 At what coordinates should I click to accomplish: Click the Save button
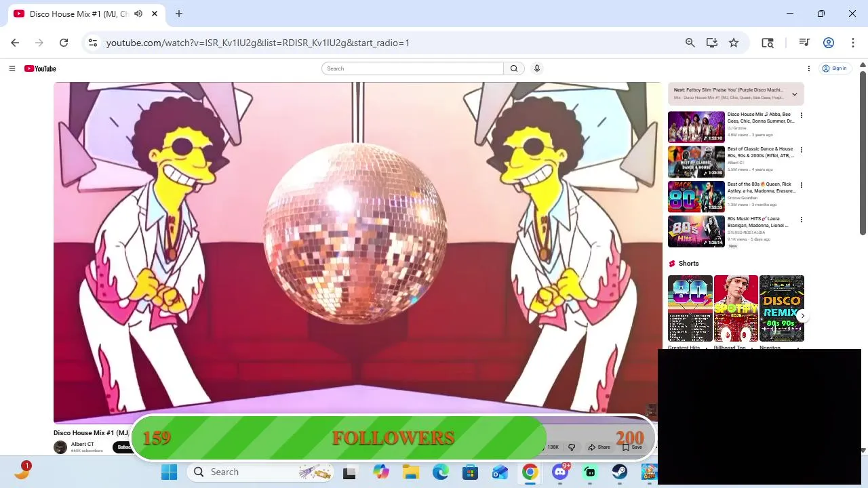(x=632, y=447)
